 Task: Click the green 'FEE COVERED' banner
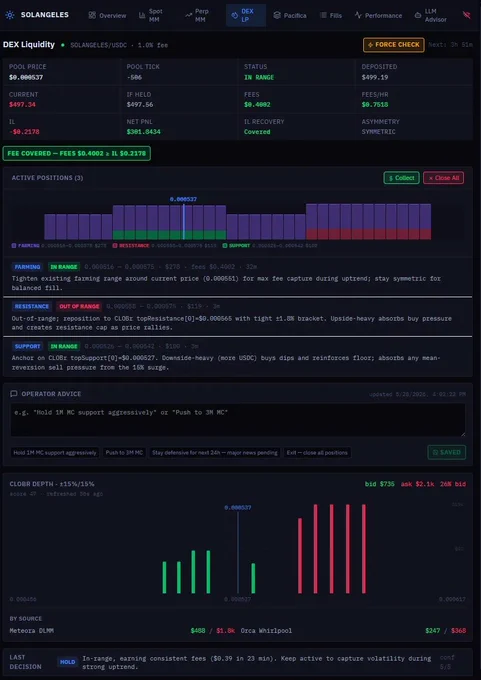click(x=77, y=154)
